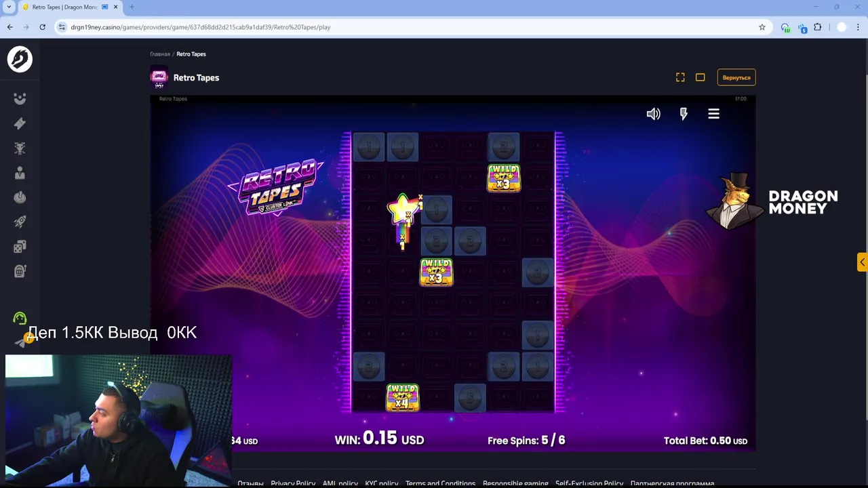Click the Privacy Policy footer link
This screenshot has height=488, width=868.
tap(293, 483)
